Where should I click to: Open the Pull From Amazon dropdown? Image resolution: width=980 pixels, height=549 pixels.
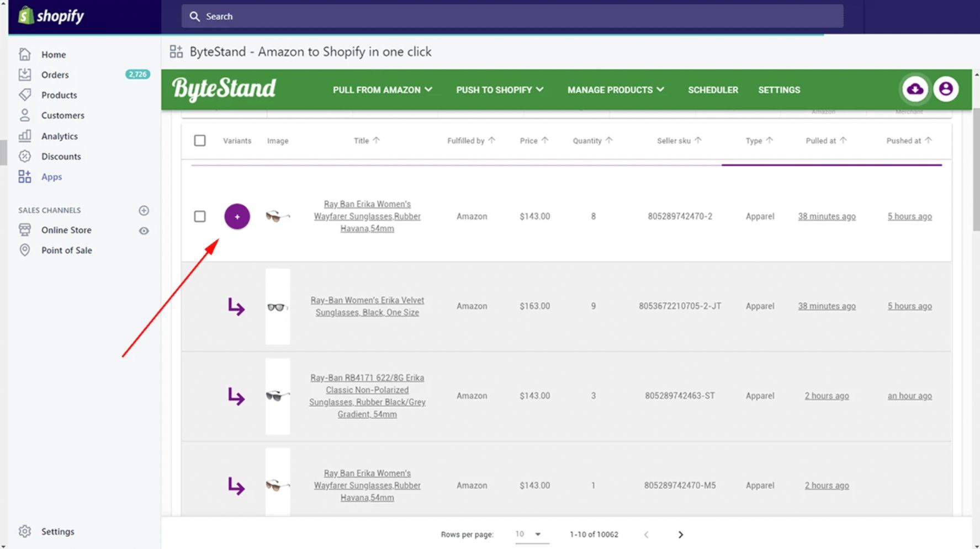pyautogui.click(x=382, y=89)
